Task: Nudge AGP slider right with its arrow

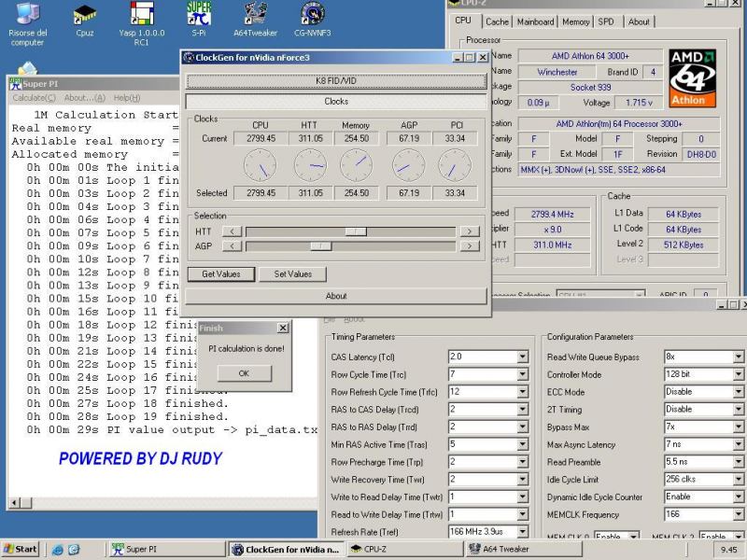Action: pyautogui.click(x=470, y=246)
